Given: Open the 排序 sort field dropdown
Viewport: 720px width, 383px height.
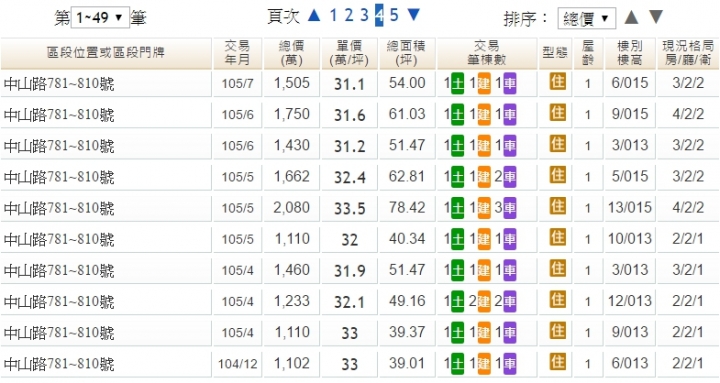Looking at the screenshot, I should click(x=587, y=18).
